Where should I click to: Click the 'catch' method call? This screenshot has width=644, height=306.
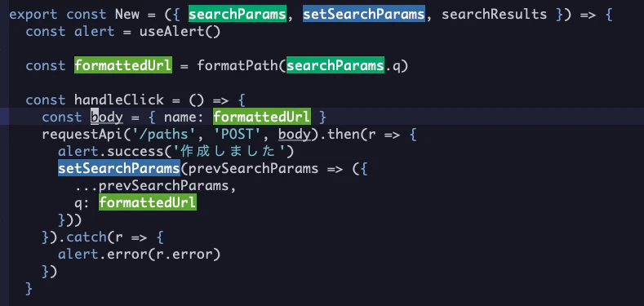coord(87,237)
